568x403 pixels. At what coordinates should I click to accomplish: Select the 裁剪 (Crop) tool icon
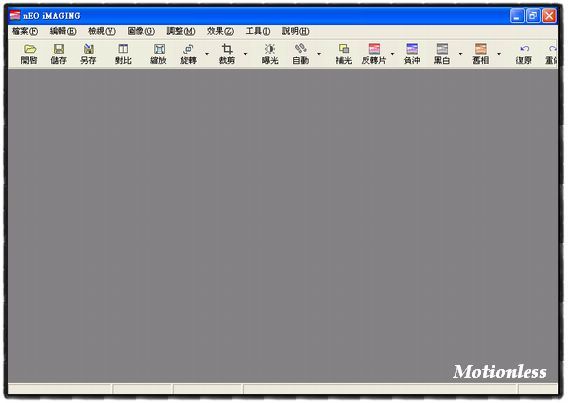click(227, 49)
